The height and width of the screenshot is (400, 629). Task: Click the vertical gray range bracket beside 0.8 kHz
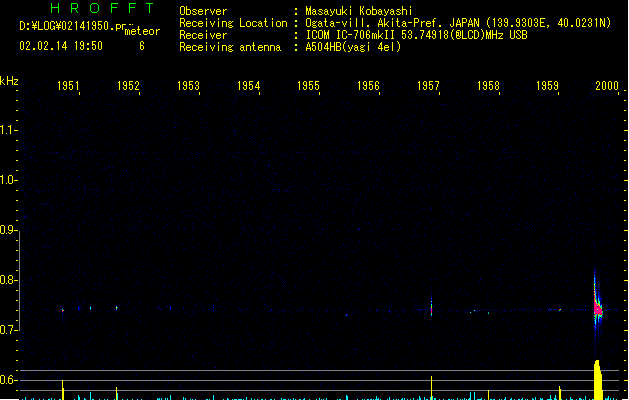[19, 281]
